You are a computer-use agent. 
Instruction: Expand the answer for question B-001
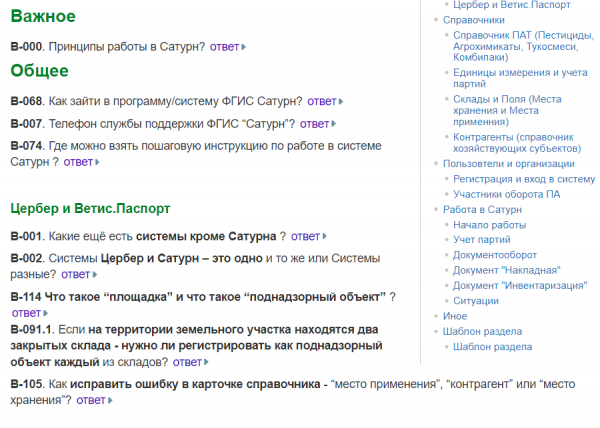308,236
